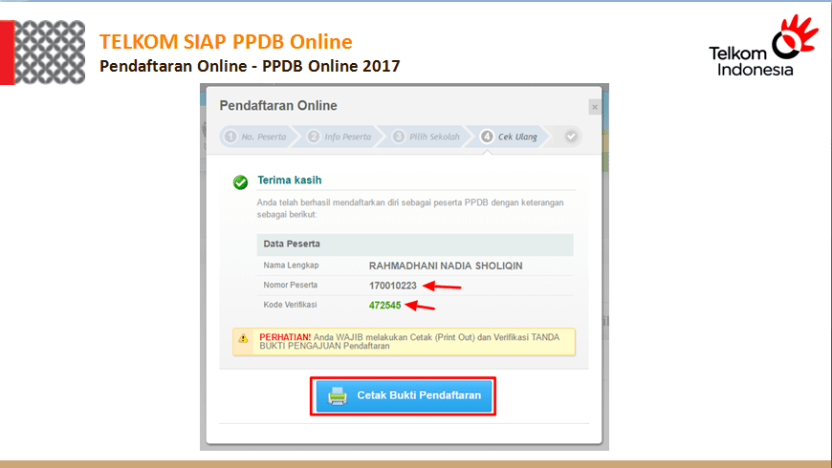This screenshot has width=832, height=468.
Task: Click the Terima kasih heading
Action: tap(289, 180)
